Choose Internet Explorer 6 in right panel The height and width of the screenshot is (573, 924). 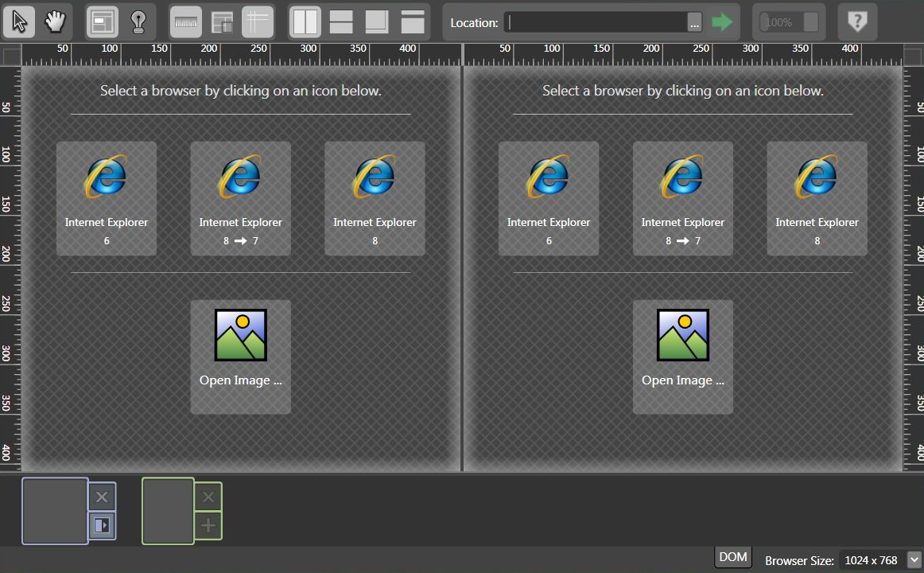549,198
